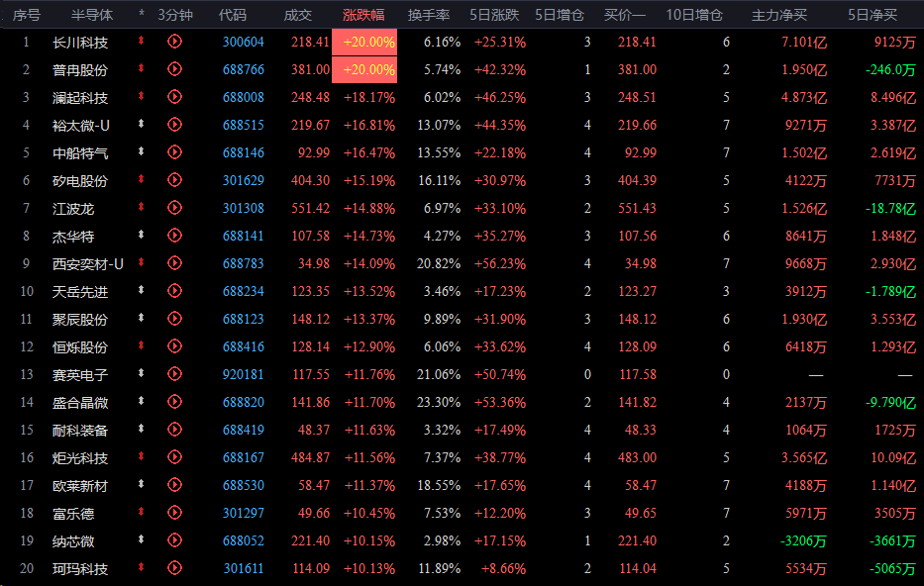Click the +18.17% change value
The image size is (924, 586).
click(368, 97)
